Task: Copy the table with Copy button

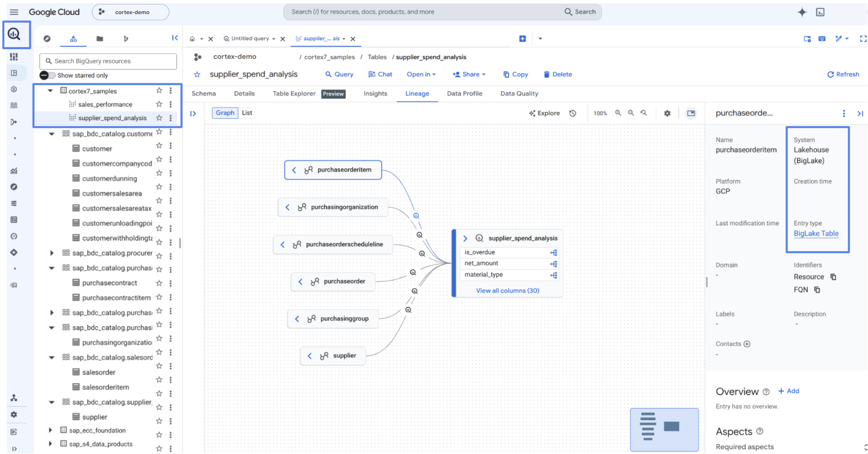Action: pyautogui.click(x=515, y=75)
